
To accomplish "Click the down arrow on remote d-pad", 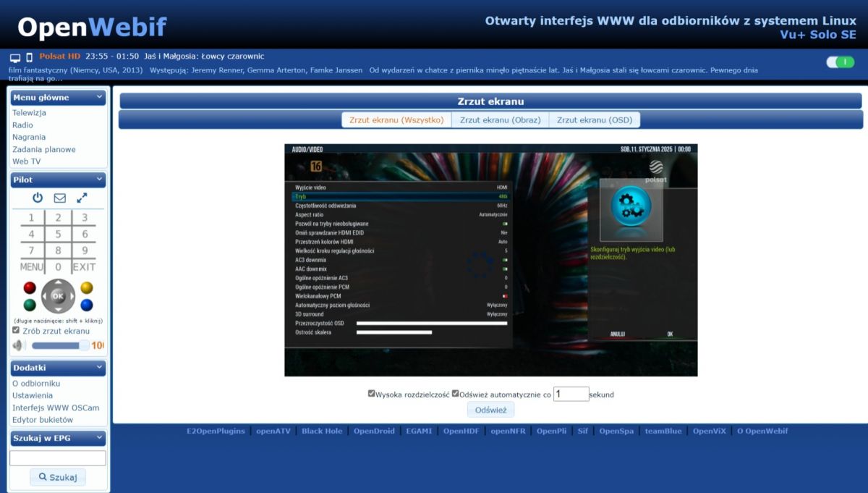I will [x=58, y=309].
